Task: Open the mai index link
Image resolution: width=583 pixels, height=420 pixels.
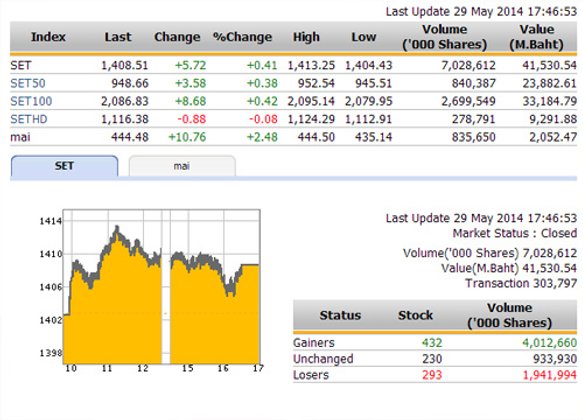Action: tap(20, 137)
